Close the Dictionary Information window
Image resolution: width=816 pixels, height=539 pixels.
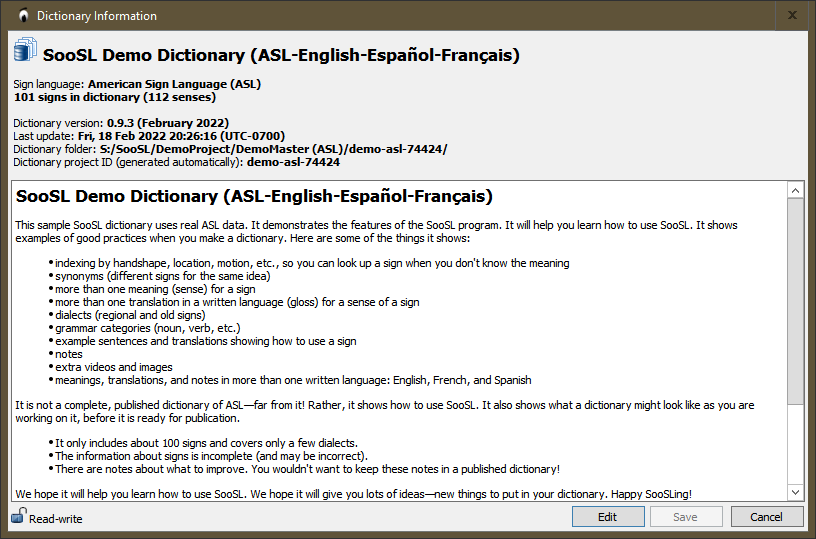click(792, 15)
